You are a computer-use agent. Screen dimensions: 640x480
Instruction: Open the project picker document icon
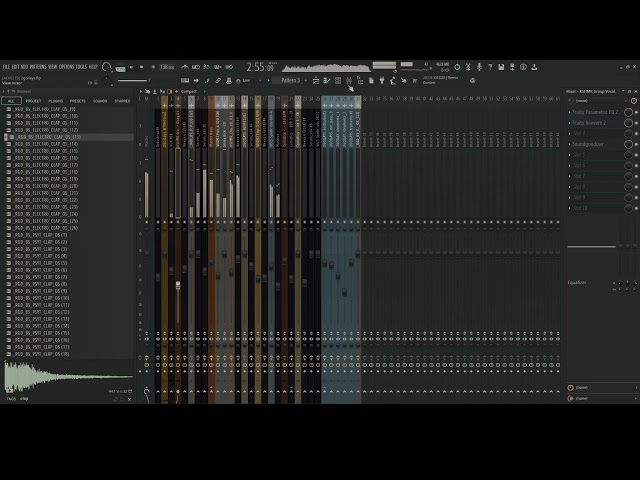pyautogui.click(x=371, y=80)
